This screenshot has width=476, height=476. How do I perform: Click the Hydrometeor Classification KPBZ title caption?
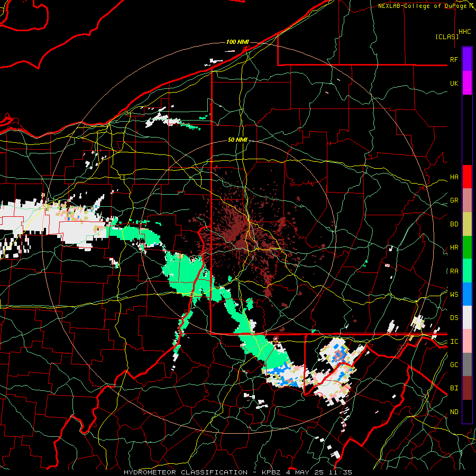238,472
